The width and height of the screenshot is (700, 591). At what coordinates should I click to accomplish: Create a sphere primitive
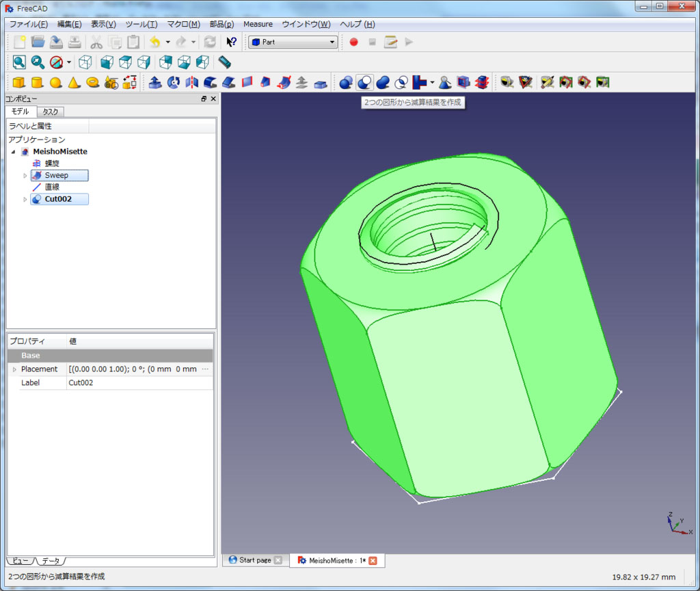tap(56, 82)
